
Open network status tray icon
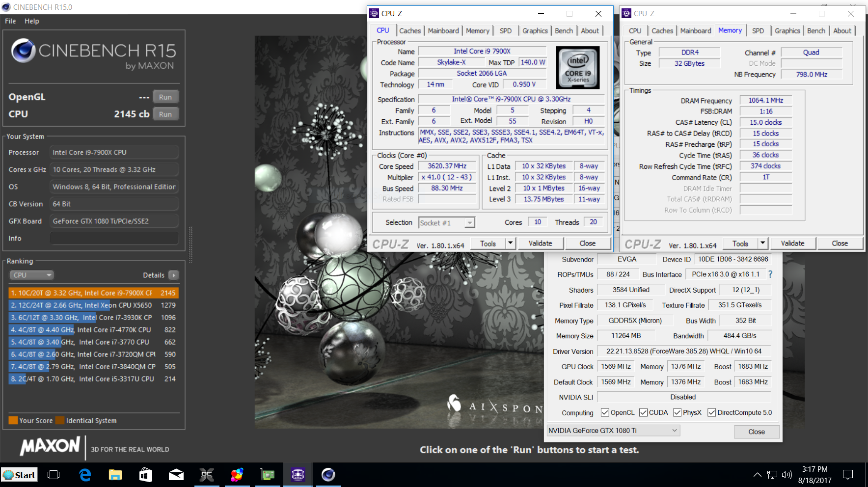772,475
